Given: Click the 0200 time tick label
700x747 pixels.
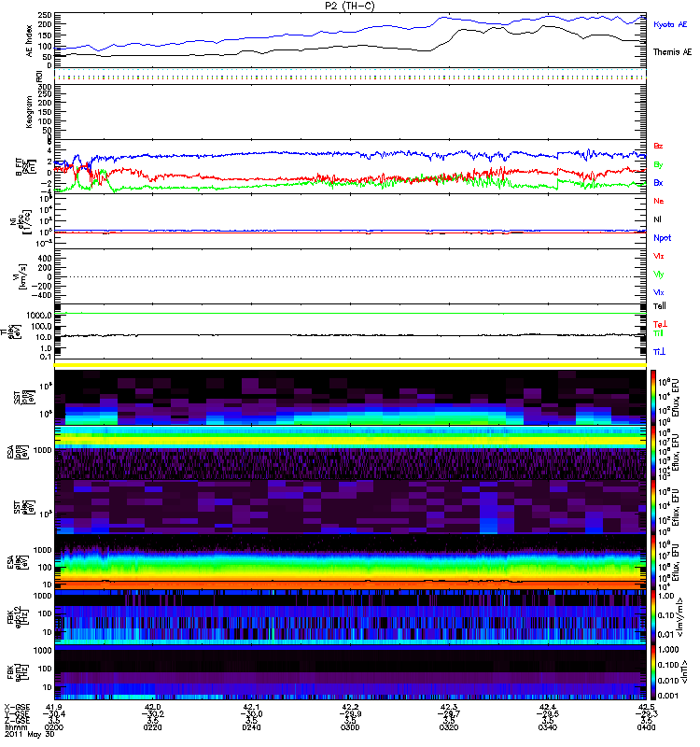Looking at the screenshot, I should tap(54, 727).
